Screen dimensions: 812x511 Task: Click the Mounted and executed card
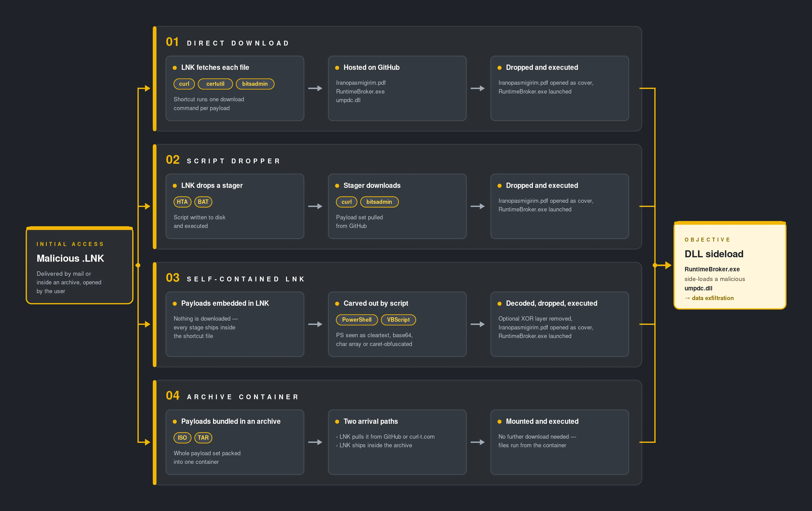tap(559, 442)
